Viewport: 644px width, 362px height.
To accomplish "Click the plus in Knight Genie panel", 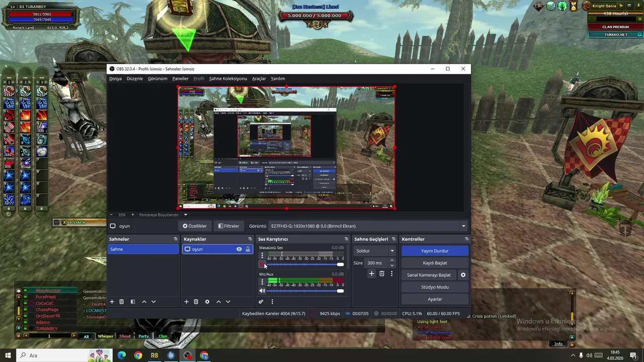I will pos(640,19).
